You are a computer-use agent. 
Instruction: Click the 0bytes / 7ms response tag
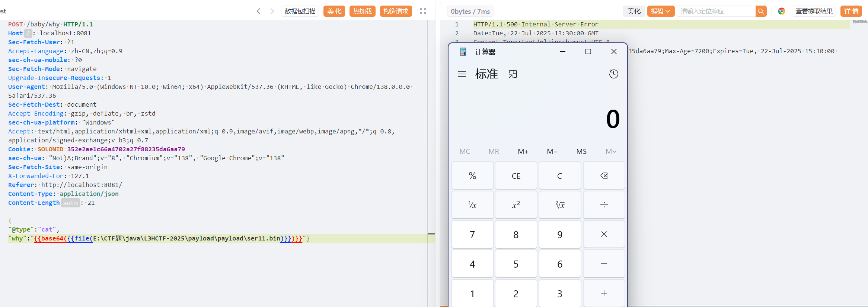[470, 11]
